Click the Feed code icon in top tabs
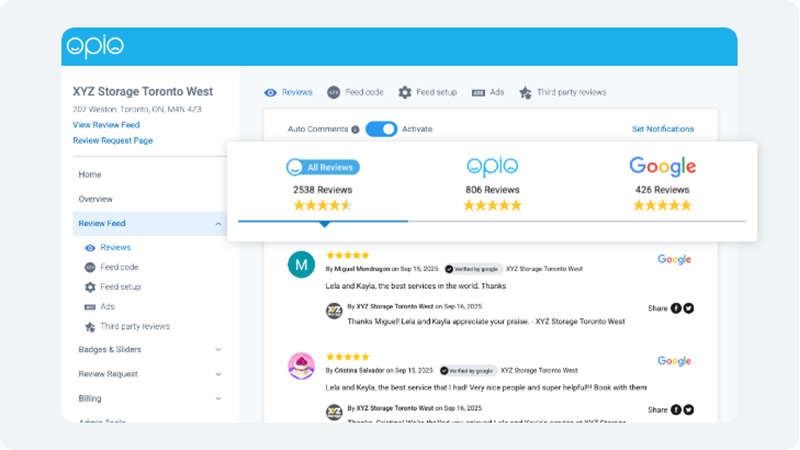This screenshot has height=450, width=800. click(334, 92)
